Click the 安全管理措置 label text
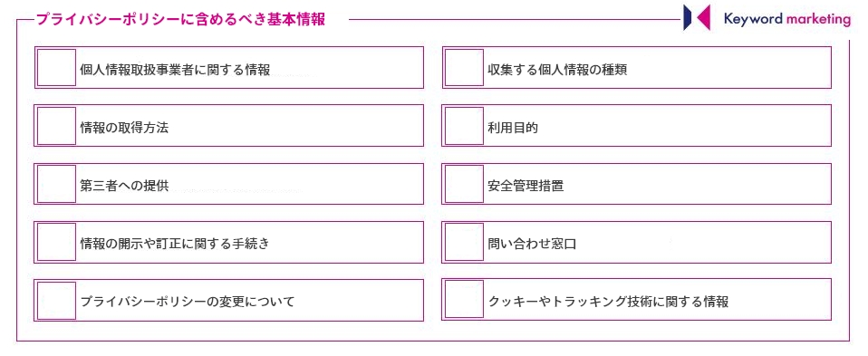 coord(526,186)
